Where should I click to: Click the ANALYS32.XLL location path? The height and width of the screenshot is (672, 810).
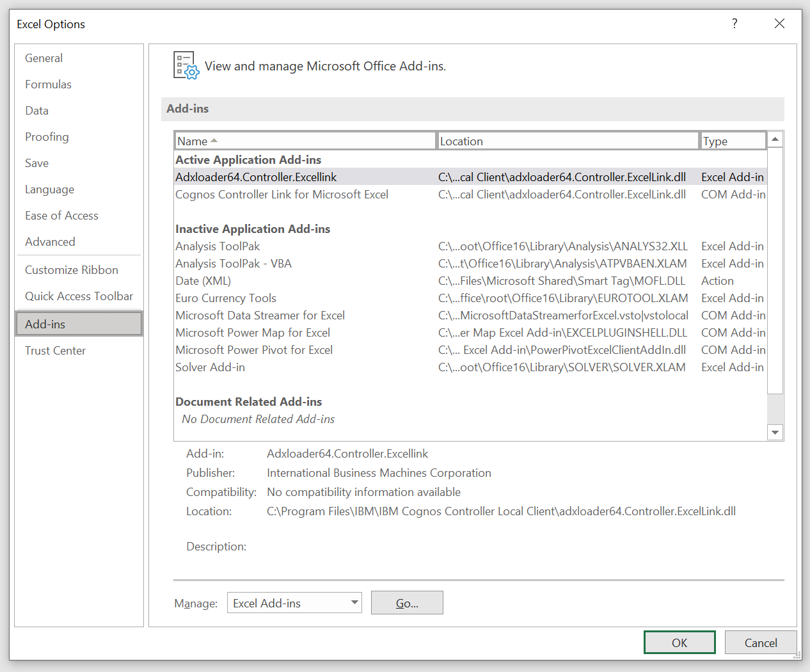point(563,246)
